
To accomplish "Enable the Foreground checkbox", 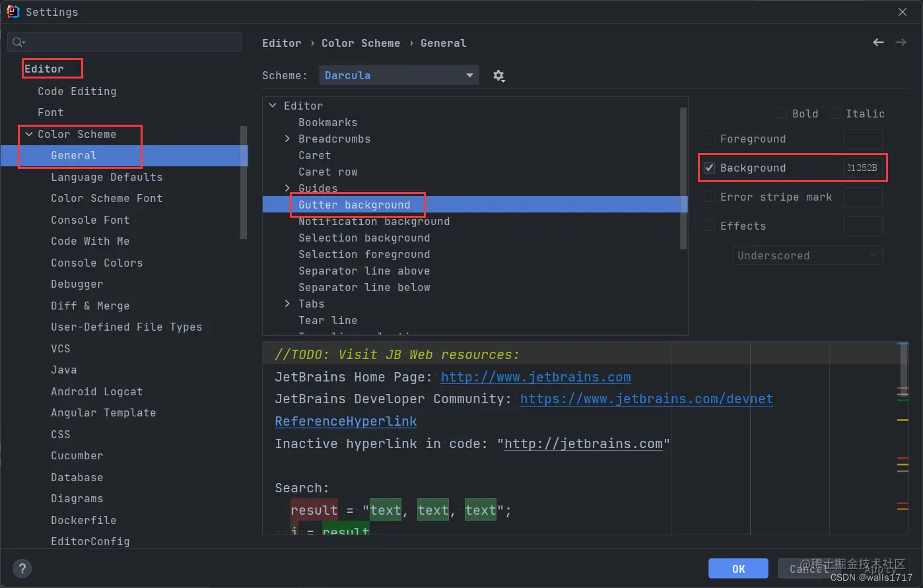I will [x=709, y=139].
